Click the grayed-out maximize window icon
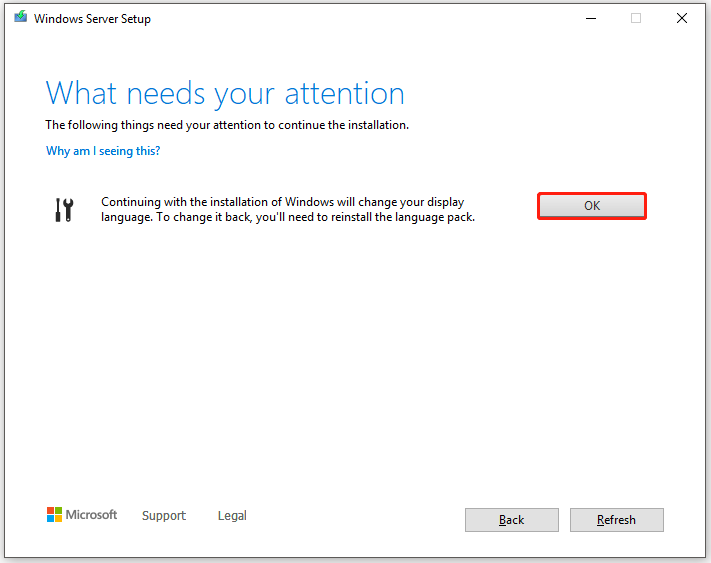 tap(636, 18)
